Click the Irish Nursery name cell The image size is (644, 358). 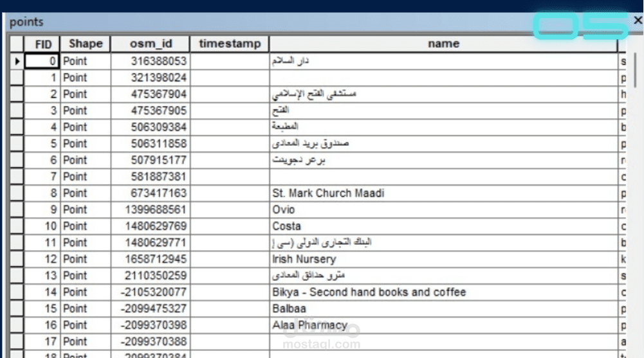point(443,259)
